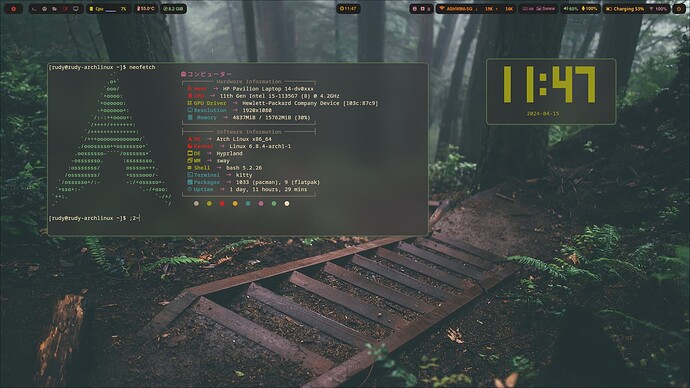Click the large 11:47 desktop clock widget
The height and width of the screenshot is (388, 690).
[550, 84]
